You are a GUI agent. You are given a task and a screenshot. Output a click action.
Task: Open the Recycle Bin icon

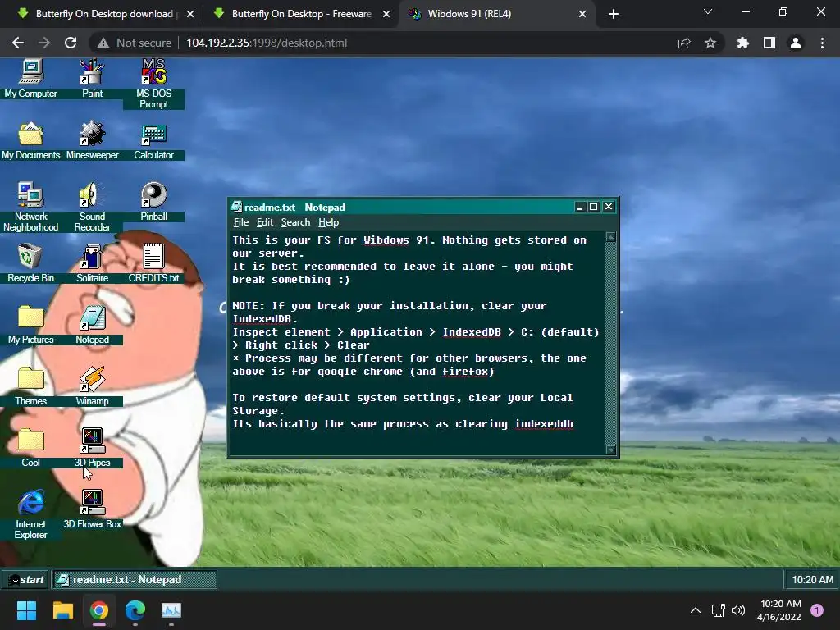click(30, 263)
